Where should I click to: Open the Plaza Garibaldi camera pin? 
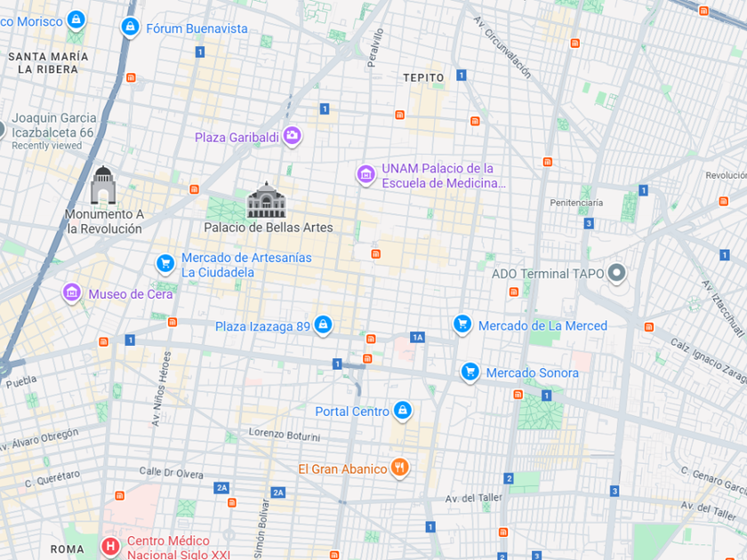[292, 136]
